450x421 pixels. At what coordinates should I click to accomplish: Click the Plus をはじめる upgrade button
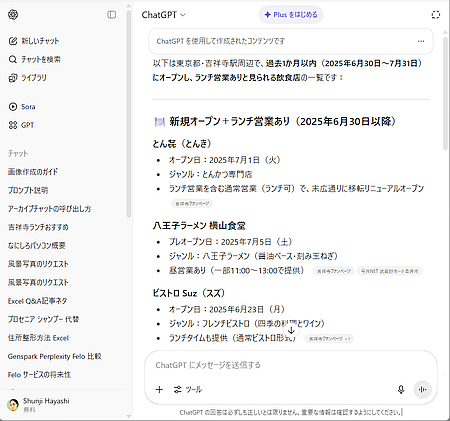tap(291, 15)
